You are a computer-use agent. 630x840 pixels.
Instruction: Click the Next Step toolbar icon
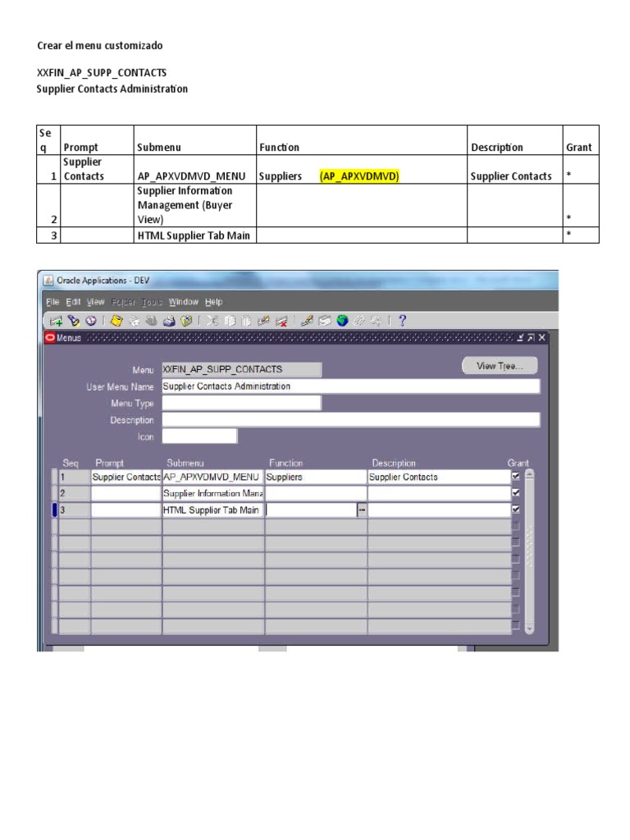pos(134,321)
